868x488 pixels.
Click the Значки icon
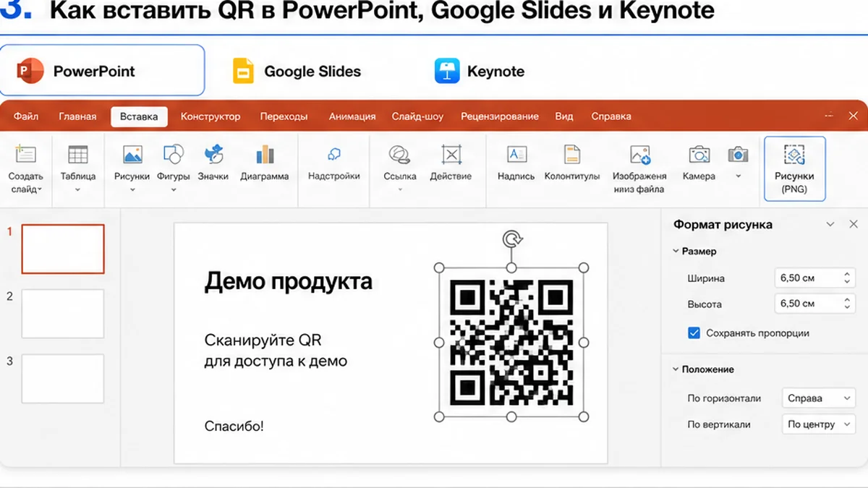(x=214, y=154)
